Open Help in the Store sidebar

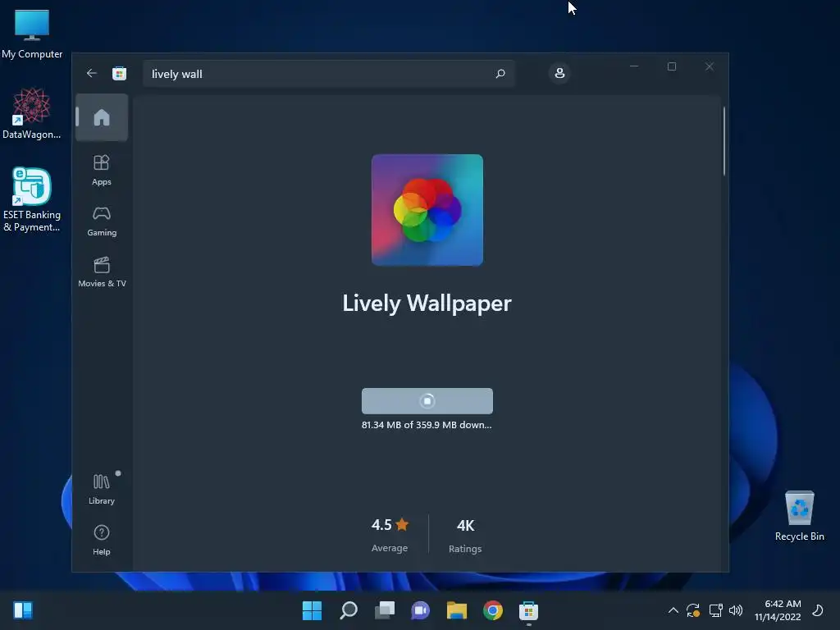click(102, 540)
